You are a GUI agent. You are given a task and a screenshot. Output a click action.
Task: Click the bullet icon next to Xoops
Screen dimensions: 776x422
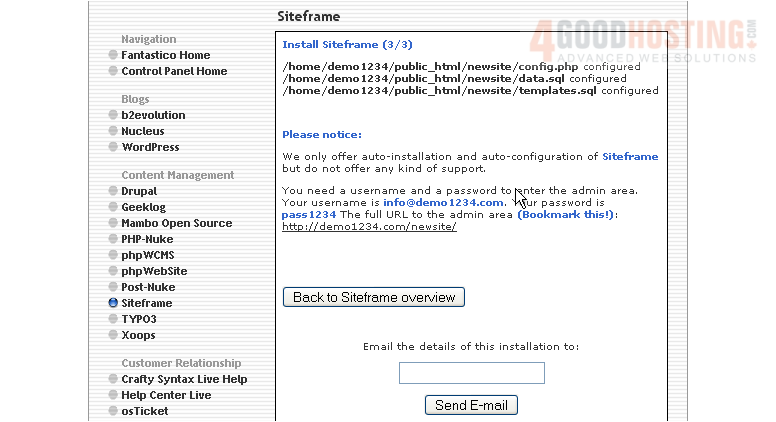(x=113, y=336)
